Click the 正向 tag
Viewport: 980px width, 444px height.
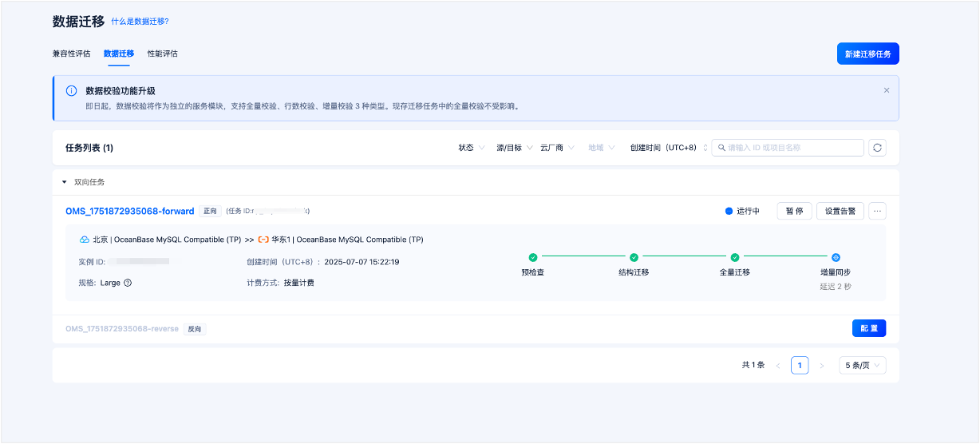[210, 212]
